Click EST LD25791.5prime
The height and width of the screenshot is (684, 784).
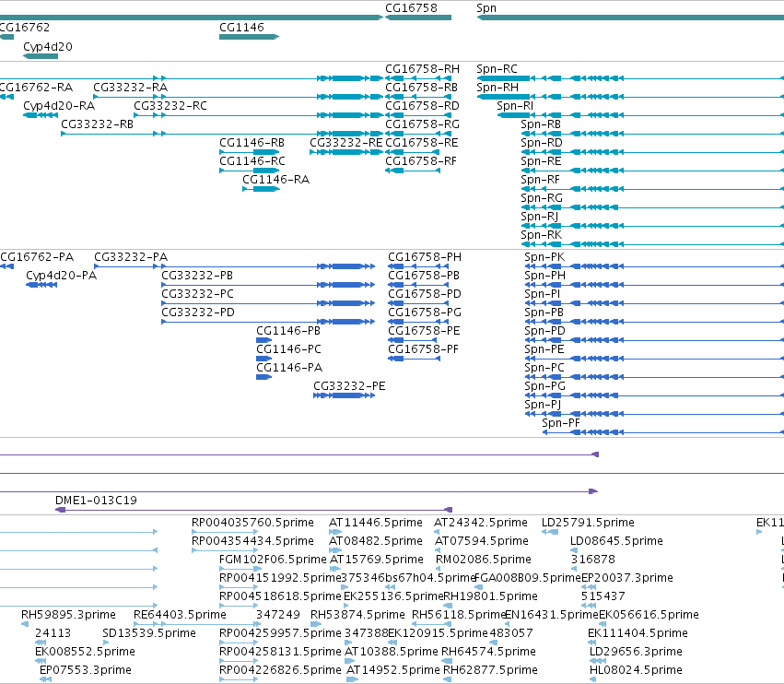pyautogui.click(x=588, y=522)
